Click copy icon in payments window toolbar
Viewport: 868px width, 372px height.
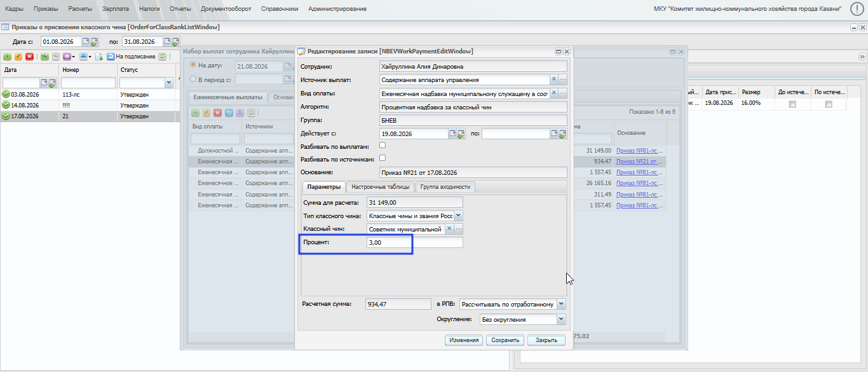pos(229,113)
